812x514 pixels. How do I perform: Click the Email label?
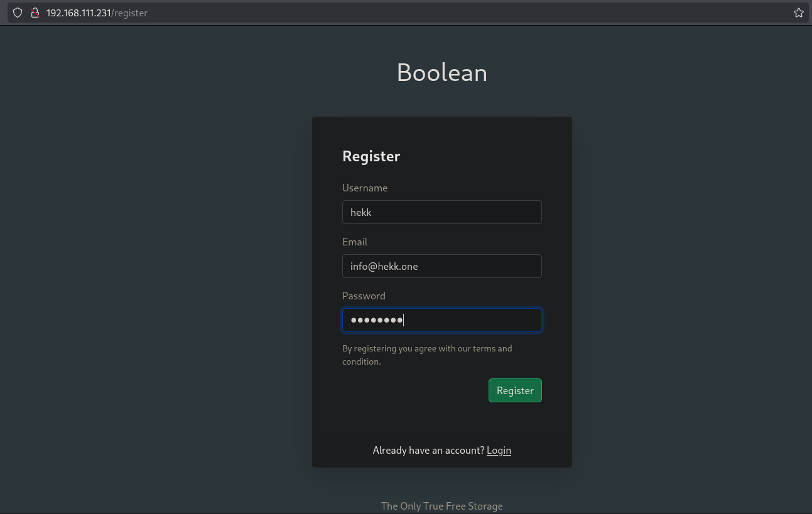(x=354, y=242)
